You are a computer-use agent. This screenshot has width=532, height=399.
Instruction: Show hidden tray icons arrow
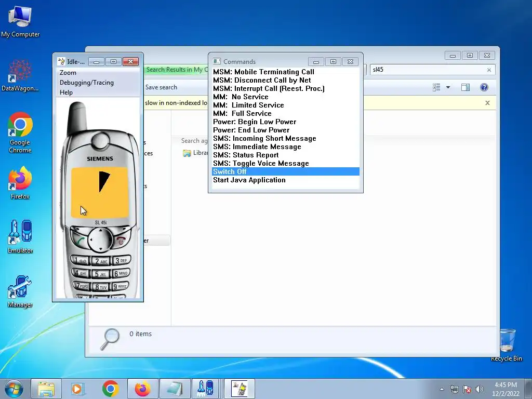pos(442,389)
